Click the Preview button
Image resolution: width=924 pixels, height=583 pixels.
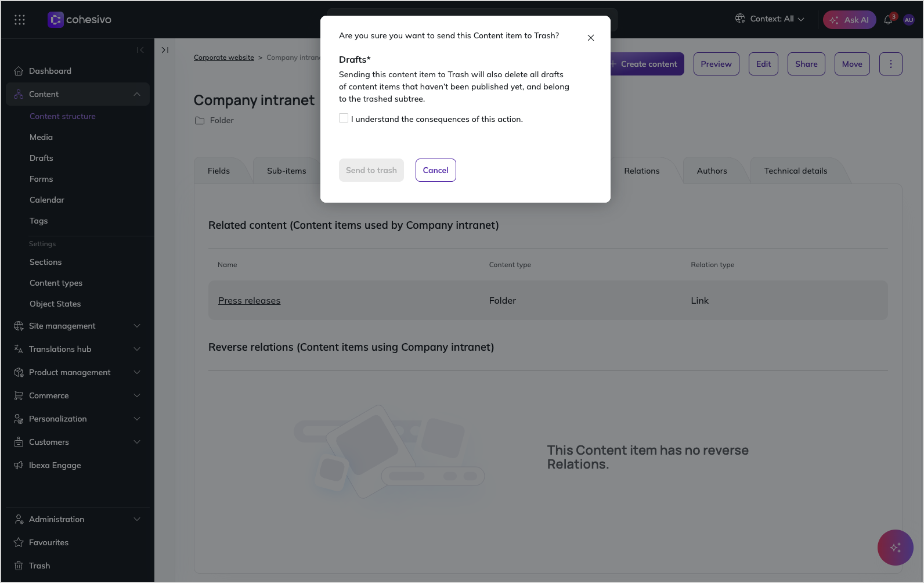[x=716, y=64]
